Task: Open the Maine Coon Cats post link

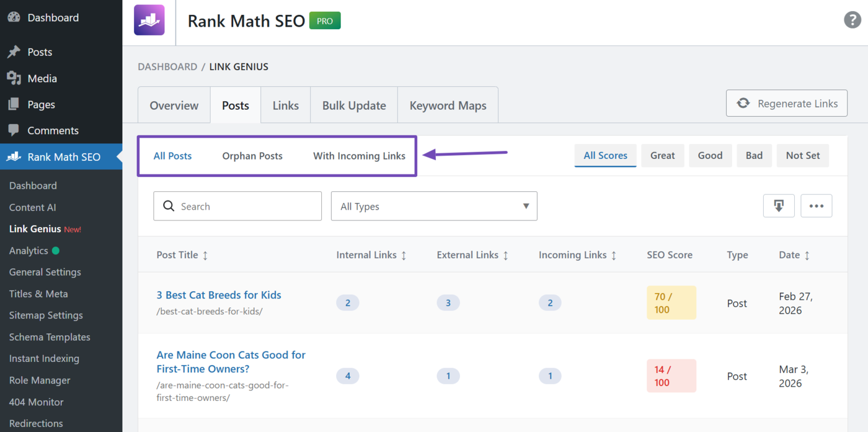Action: pos(231,362)
